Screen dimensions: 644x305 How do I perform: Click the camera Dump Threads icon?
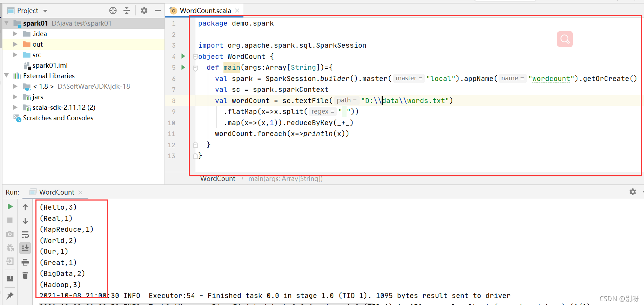click(x=10, y=234)
